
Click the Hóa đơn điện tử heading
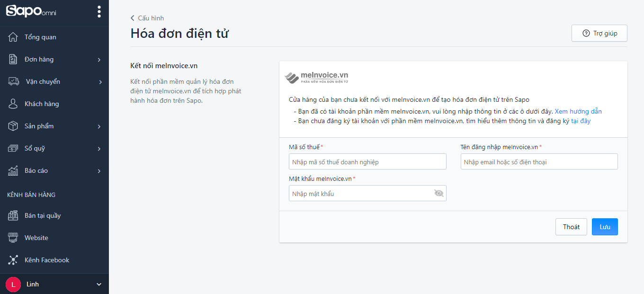[x=180, y=34]
